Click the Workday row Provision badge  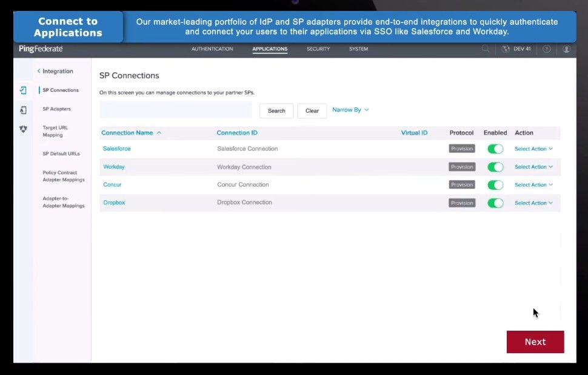[462, 167]
